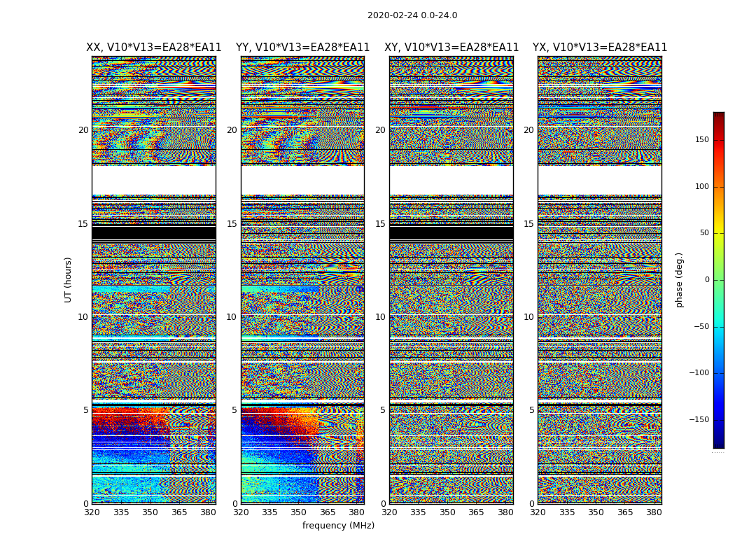
Task: Click the 365 frequency tick under YX plot
Action: coord(625,512)
